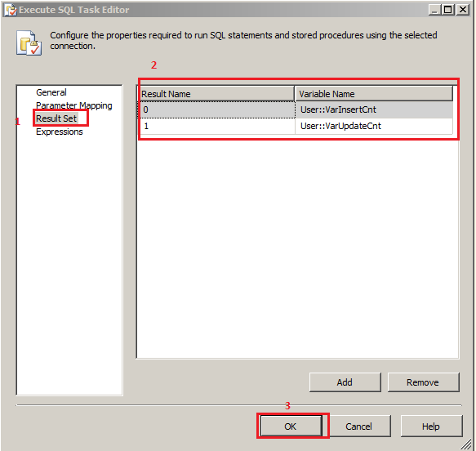This screenshot has width=476, height=451.
Task: Open the General page
Action: click(51, 92)
